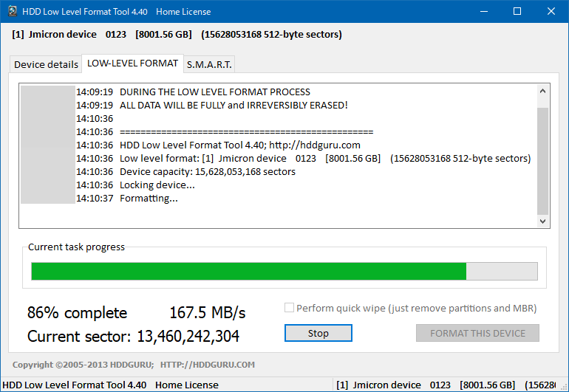The height and width of the screenshot is (392, 569).
Task: Click the '86% complete' readout
Action: point(77,312)
